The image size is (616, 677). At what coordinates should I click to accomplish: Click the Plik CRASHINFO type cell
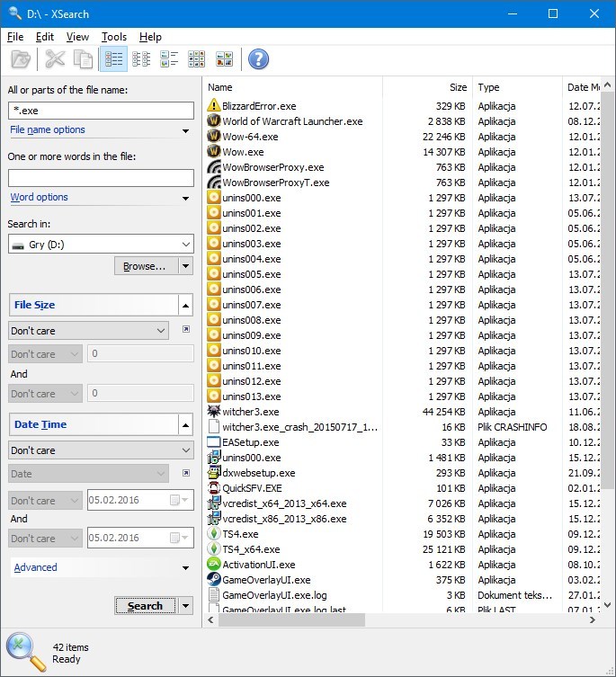pyautogui.click(x=513, y=426)
